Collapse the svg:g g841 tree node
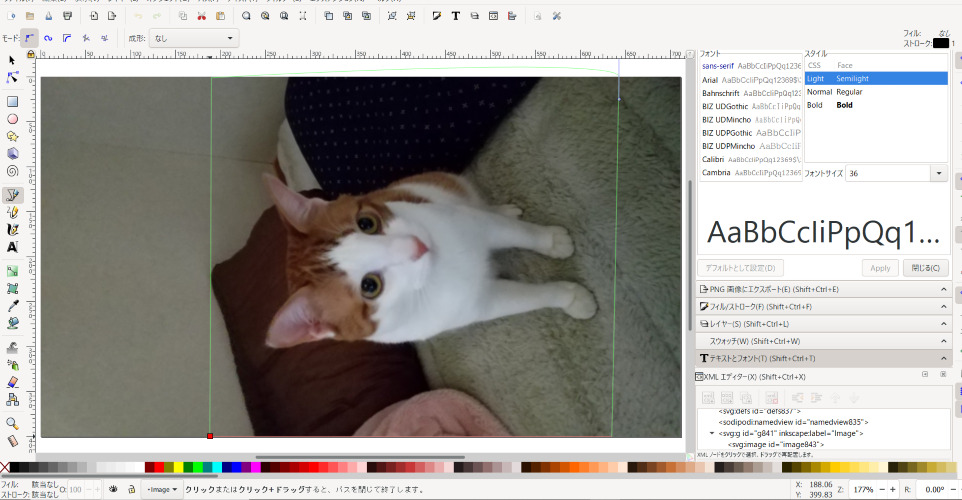This screenshot has height=500, width=962. coord(712,433)
